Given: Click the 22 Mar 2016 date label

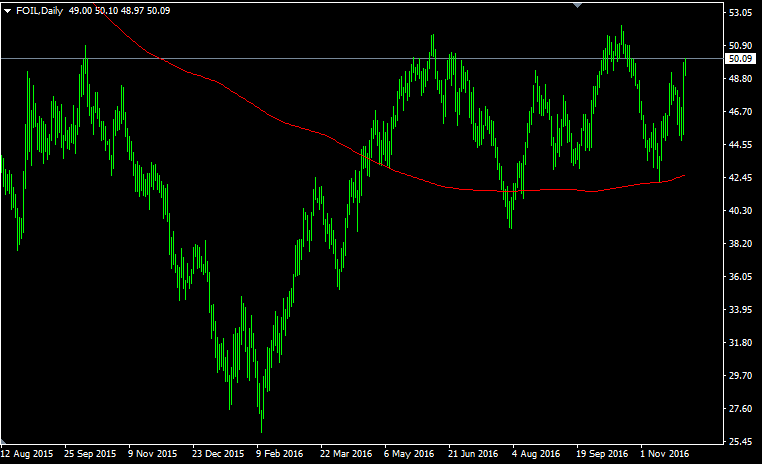Looking at the screenshot, I should (x=346, y=454).
